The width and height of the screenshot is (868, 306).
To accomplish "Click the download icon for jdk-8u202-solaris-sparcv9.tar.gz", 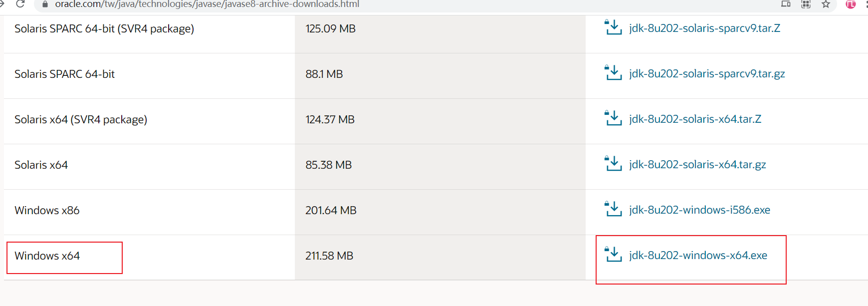I will click(x=613, y=73).
